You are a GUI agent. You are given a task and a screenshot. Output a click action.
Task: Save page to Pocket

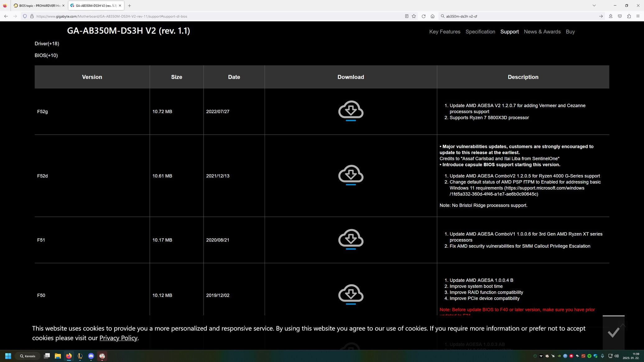620,16
